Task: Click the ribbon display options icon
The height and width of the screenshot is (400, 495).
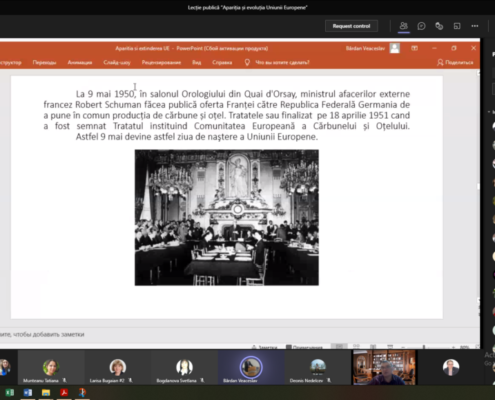Action: 414,48
